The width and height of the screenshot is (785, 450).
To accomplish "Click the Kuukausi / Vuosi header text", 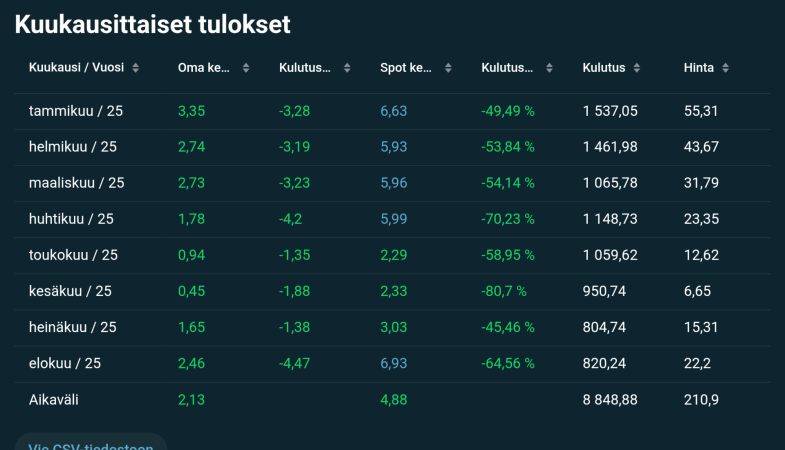I will coord(75,68).
